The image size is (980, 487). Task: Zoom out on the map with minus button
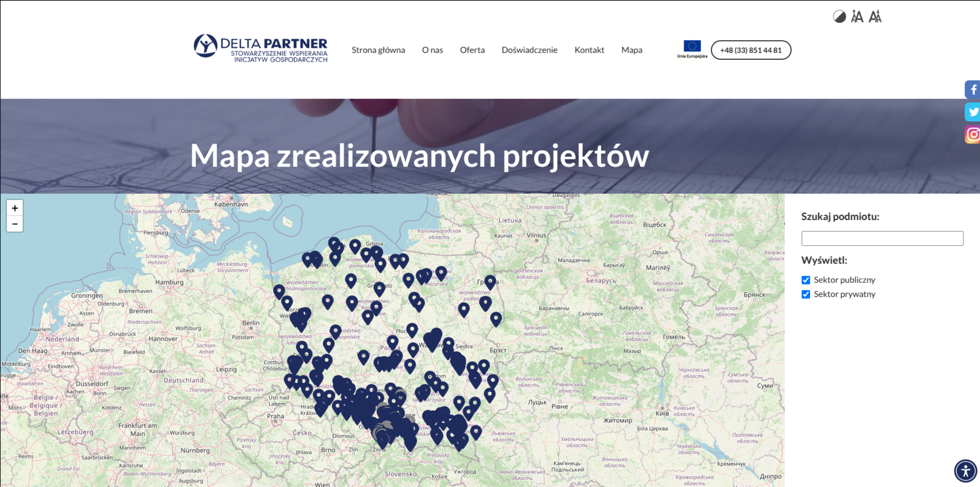pyautogui.click(x=15, y=224)
